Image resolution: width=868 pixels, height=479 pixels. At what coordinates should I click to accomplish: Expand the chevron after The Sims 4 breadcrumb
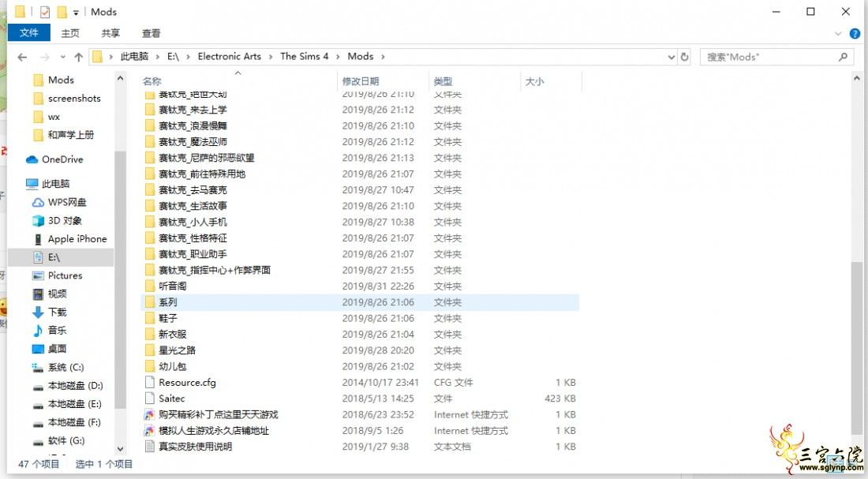338,57
